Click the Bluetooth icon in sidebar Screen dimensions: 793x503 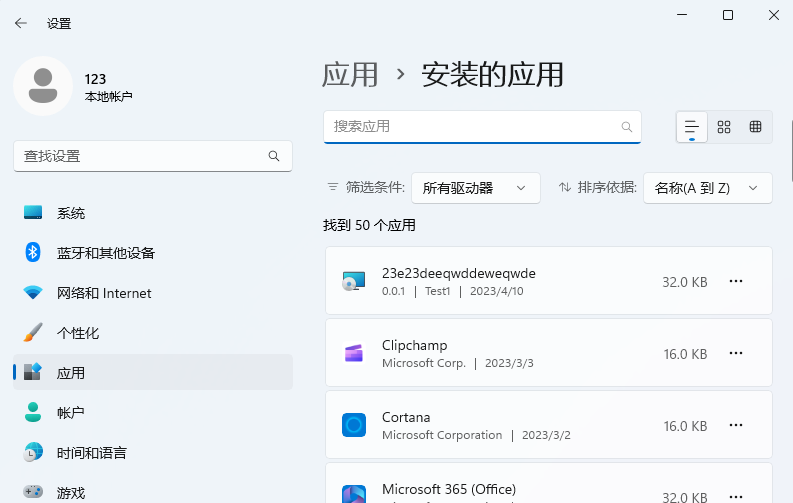33,252
